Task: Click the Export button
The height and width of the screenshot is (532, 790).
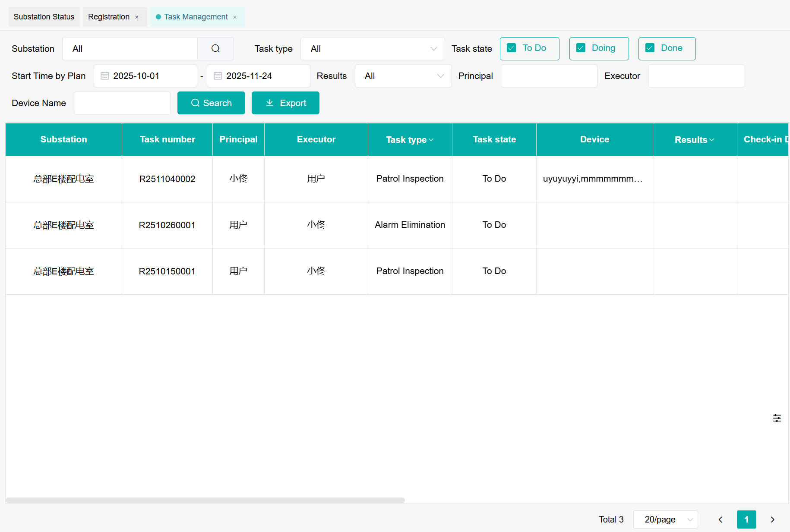Action: click(x=285, y=103)
